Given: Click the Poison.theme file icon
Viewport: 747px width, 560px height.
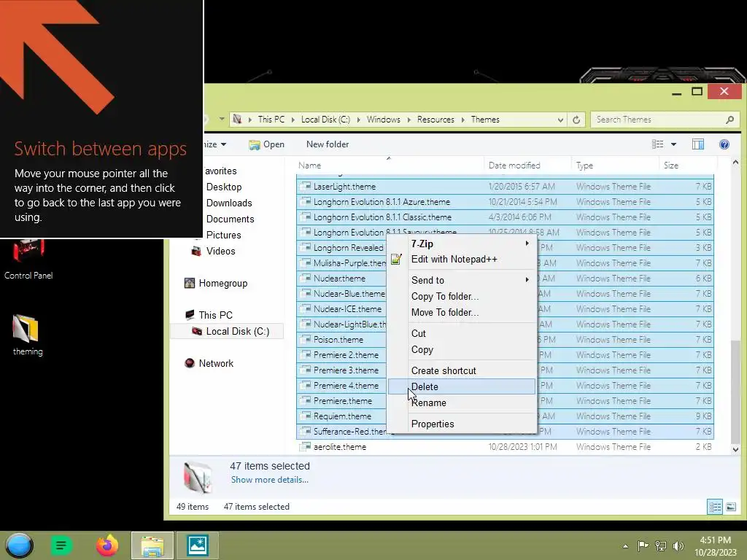Looking at the screenshot, I should pyautogui.click(x=305, y=339).
